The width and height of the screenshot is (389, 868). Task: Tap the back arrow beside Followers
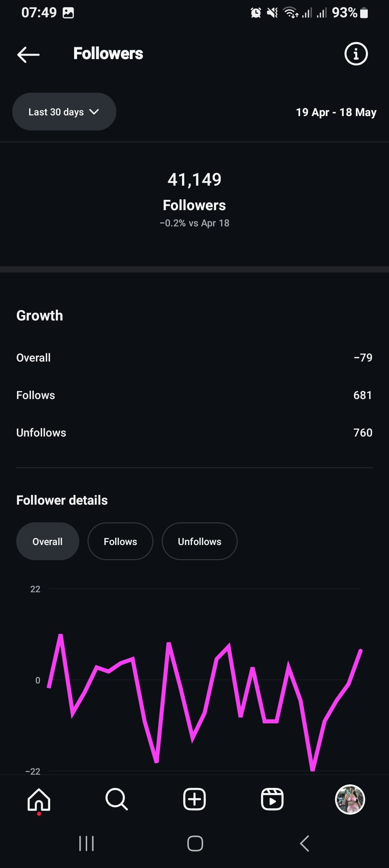(x=28, y=54)
